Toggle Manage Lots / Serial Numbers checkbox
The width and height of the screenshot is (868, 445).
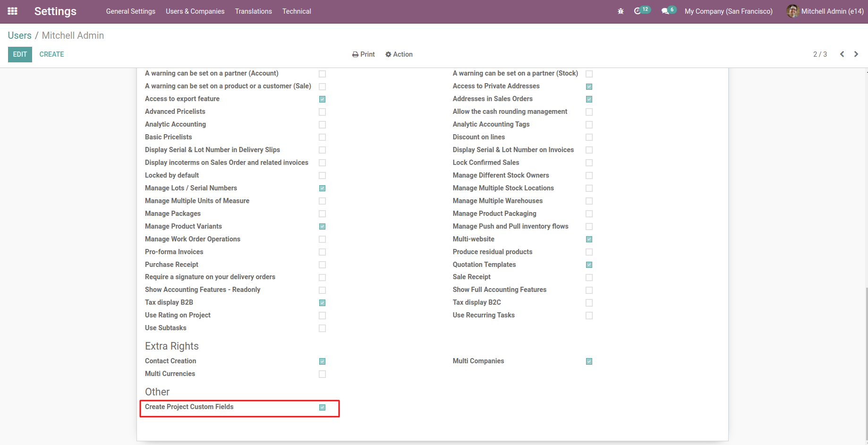322,188
